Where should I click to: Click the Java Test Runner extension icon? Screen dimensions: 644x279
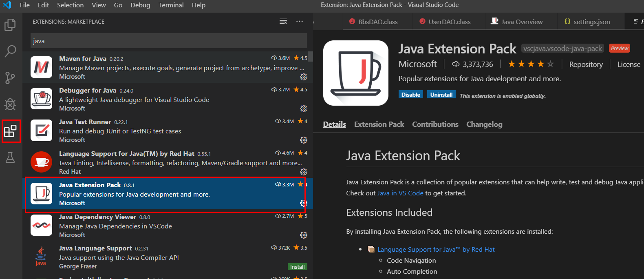[x=41, y=130]
